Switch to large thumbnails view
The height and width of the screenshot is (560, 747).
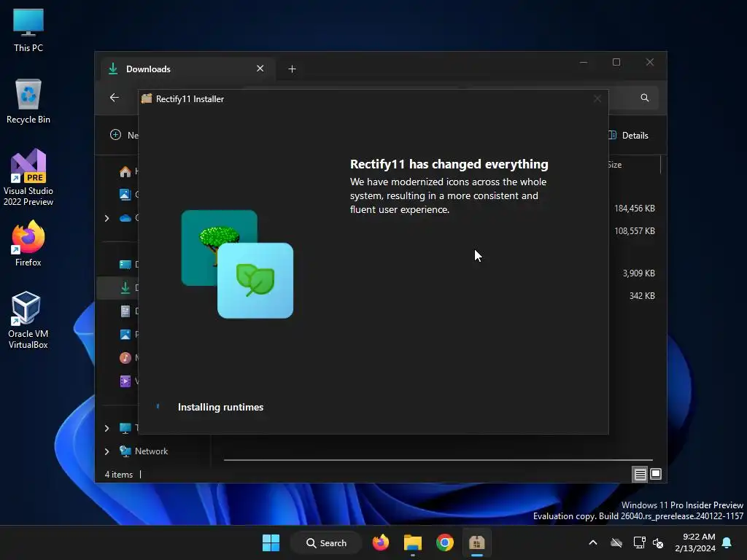(656, 474)
